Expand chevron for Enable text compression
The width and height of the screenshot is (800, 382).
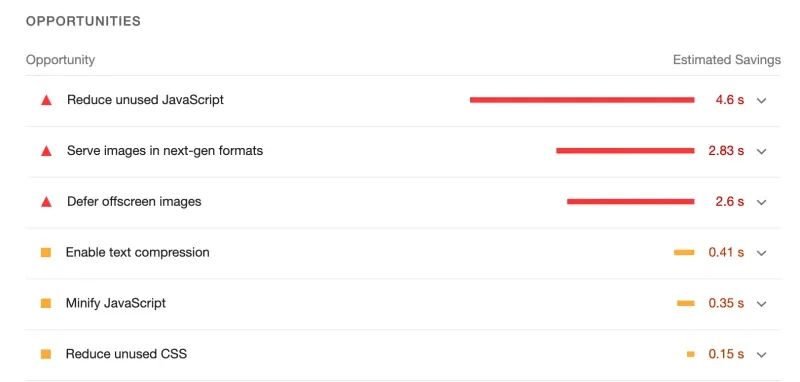[x=761, y=253]
